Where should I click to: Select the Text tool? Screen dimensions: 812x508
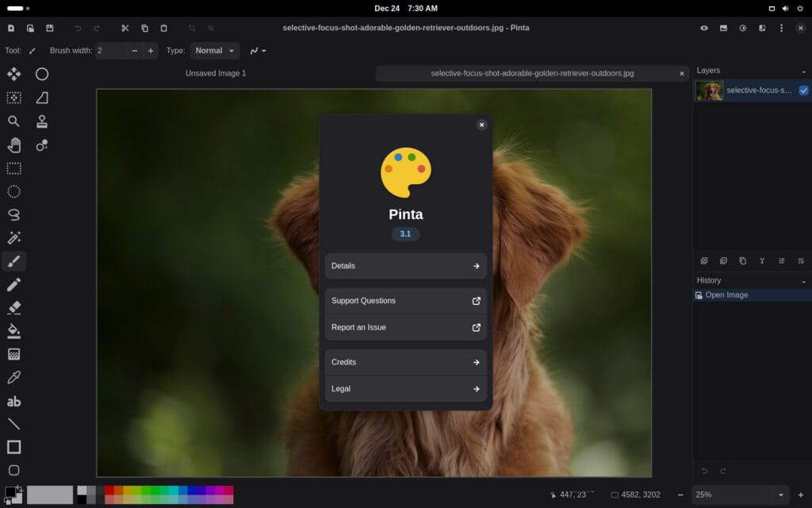[x=14, y=402]
